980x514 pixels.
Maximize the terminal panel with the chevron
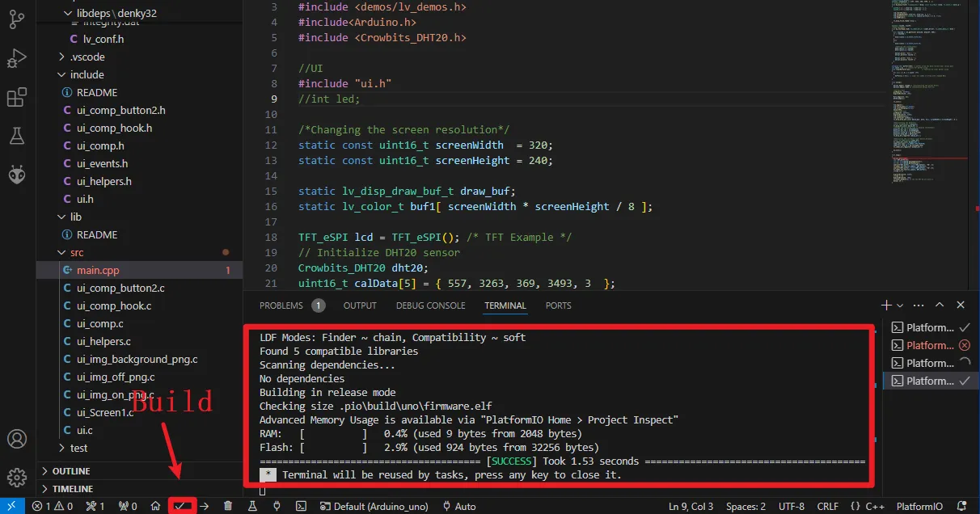[x=940, y=305]
